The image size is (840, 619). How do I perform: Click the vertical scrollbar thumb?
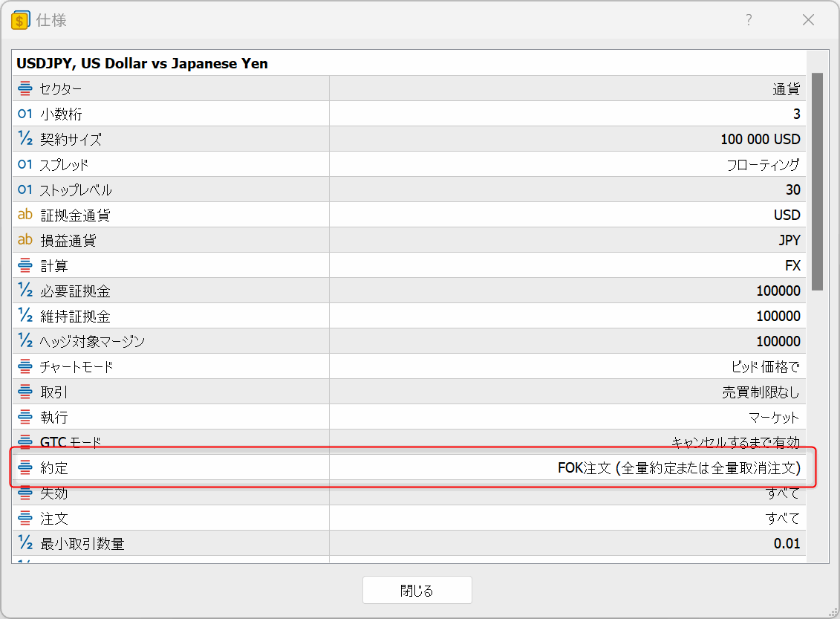click(817, 181)
